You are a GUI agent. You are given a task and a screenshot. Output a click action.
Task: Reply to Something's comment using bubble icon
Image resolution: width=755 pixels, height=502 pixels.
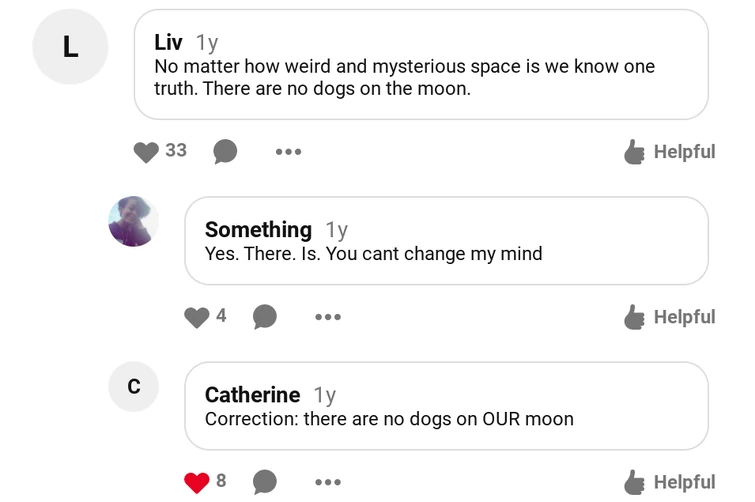click(264, 317)
